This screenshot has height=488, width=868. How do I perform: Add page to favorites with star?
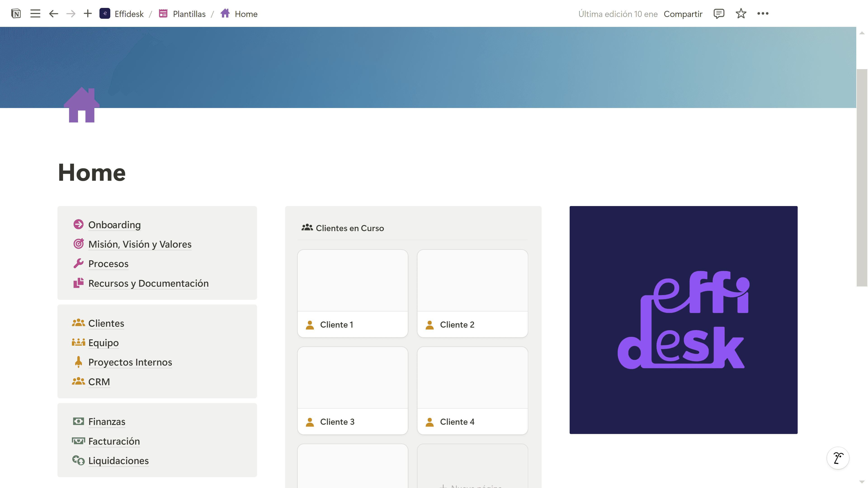click(741, 14)
